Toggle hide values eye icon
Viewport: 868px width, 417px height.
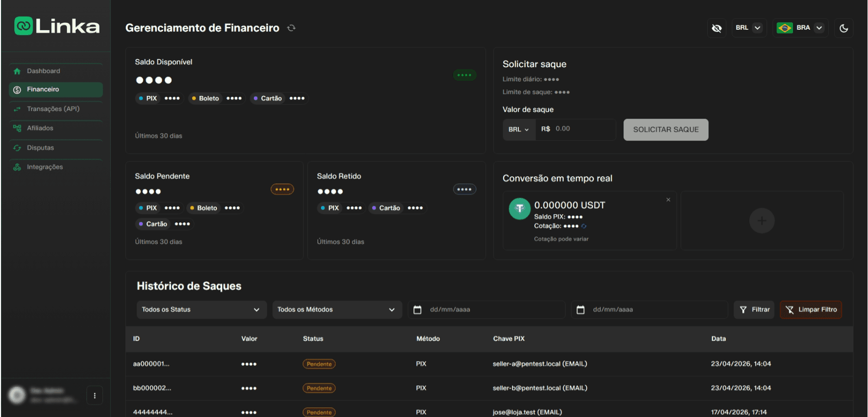click(717, 28)
